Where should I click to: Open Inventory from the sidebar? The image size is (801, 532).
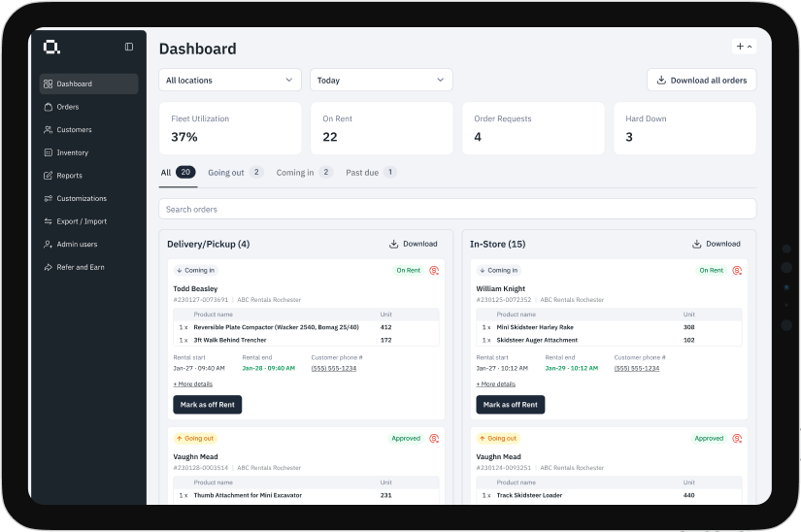(72, 152)
